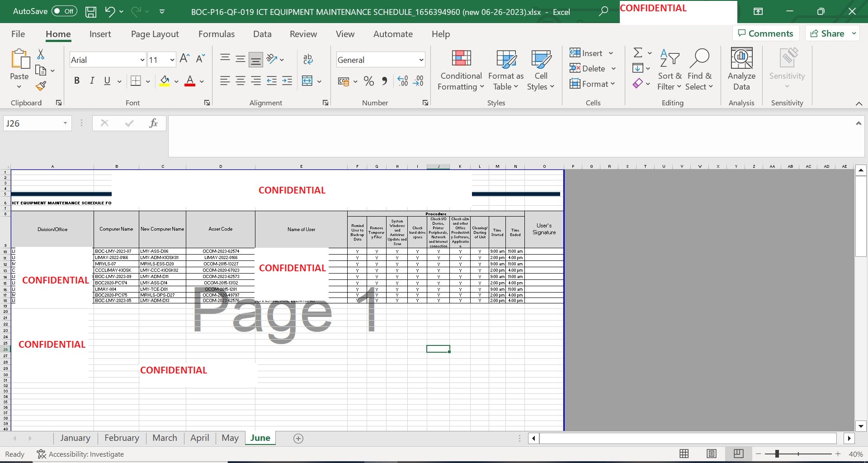The height and width of the screenshot is (463, 868).
Task: Click the AutoSum sigma icon
Action: [638, 53]
